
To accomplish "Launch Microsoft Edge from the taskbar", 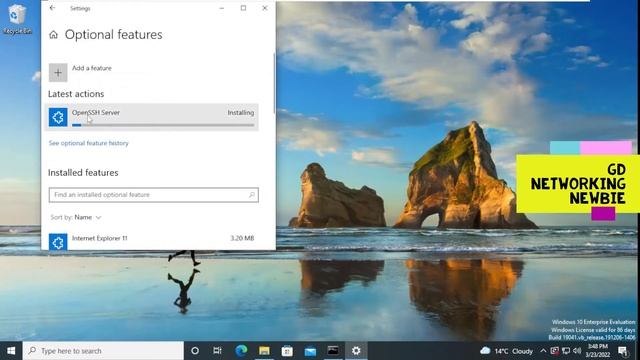I will [x=241, y=351].
